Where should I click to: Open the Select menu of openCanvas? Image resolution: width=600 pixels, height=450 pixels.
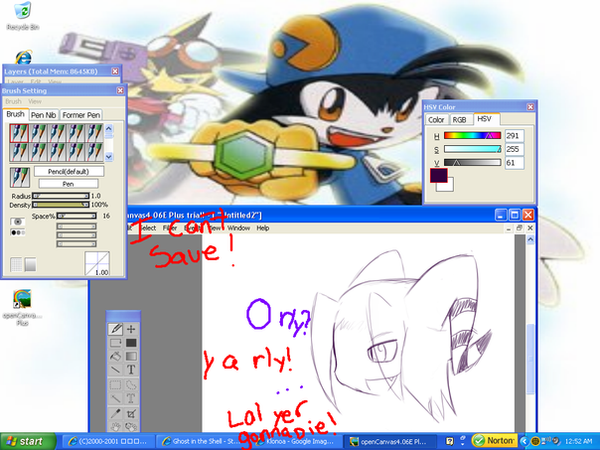pos(147,228)
